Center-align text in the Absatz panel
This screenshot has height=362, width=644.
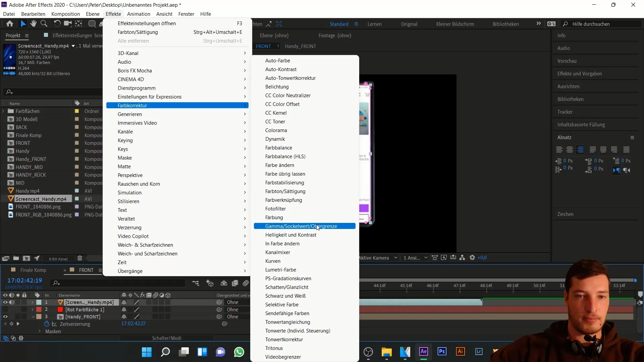click(x=570, y=150)
